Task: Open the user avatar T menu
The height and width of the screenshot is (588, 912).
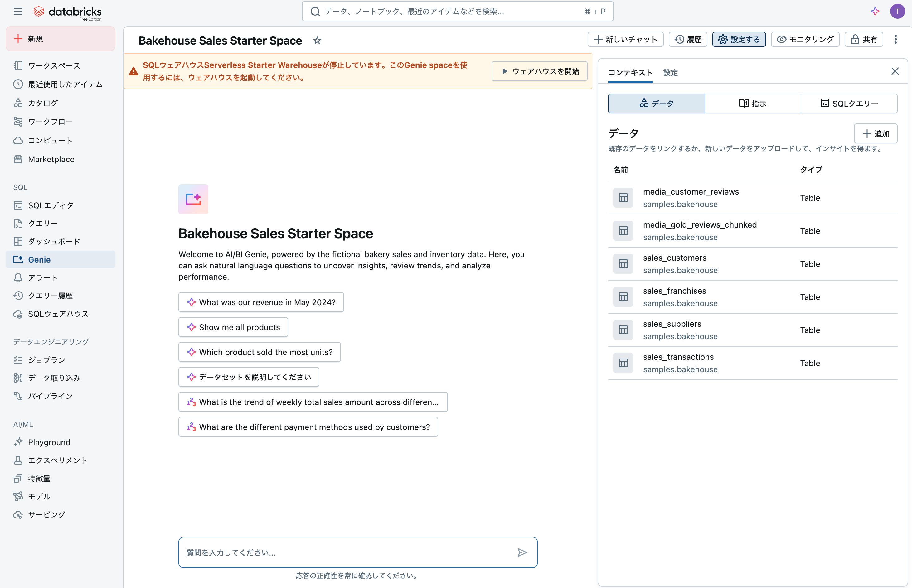Action: tap(897, 12)
